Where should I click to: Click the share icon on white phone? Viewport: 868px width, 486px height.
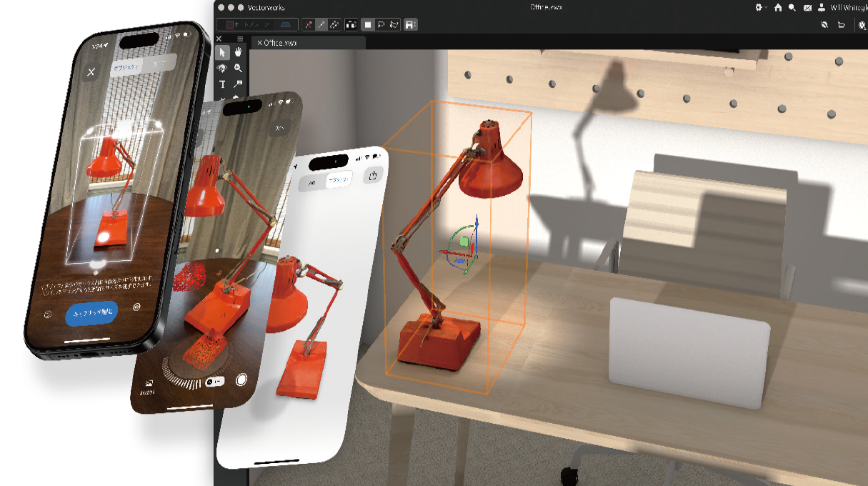[373, 175]
